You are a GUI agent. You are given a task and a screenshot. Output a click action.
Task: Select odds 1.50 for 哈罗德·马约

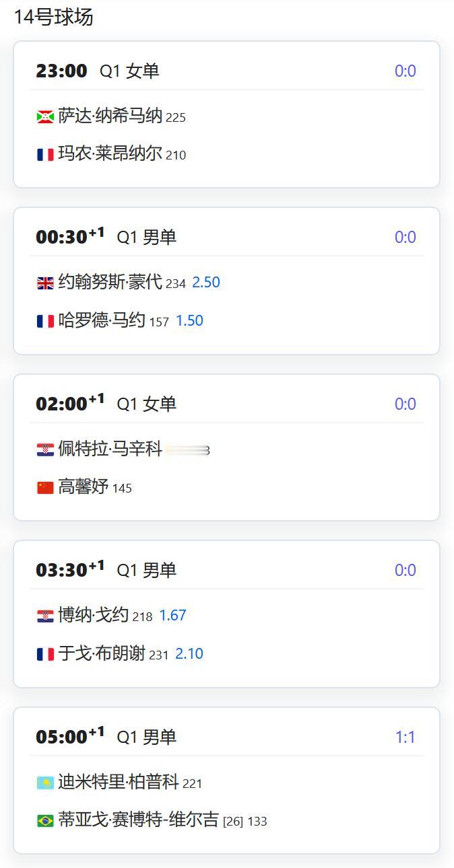point(189,321)
